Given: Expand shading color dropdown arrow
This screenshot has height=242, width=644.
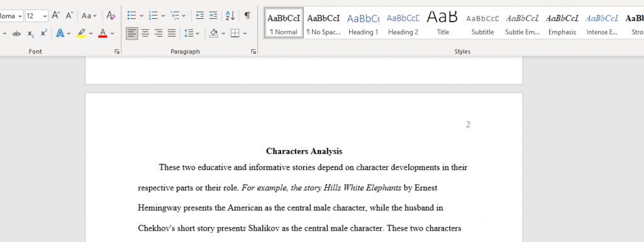Looking at the screenshot, I should [x=223, y=33].
